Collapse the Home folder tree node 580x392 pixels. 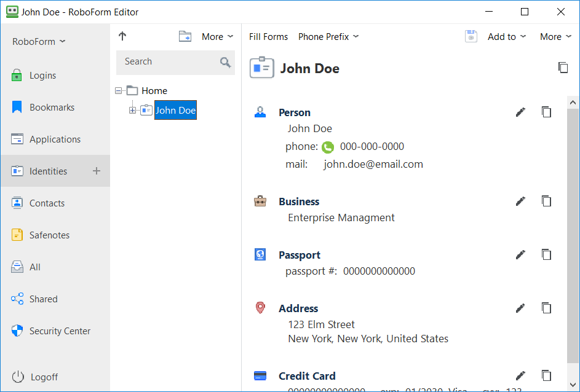pyautogui.click(x=118, y=90)
